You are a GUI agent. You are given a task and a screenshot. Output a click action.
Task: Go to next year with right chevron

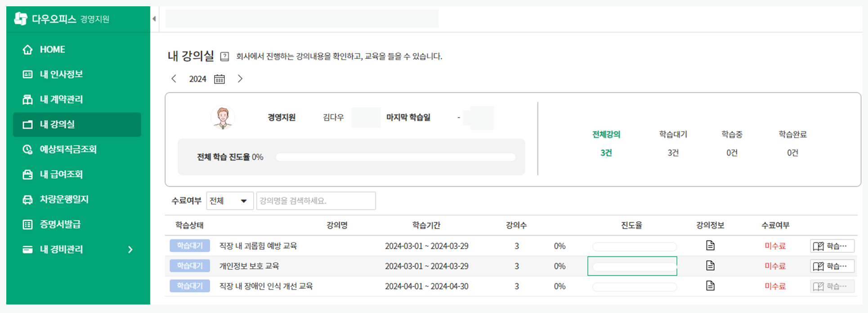click(x=240, y=79)
